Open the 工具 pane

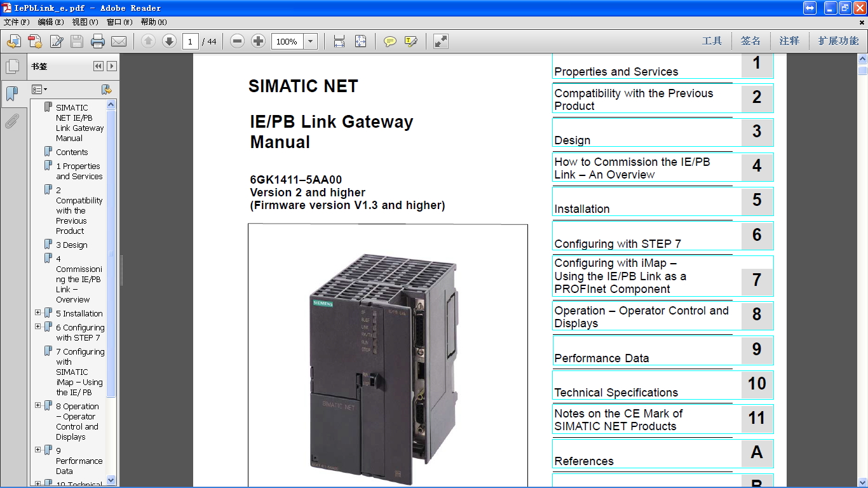coord(712,41)
